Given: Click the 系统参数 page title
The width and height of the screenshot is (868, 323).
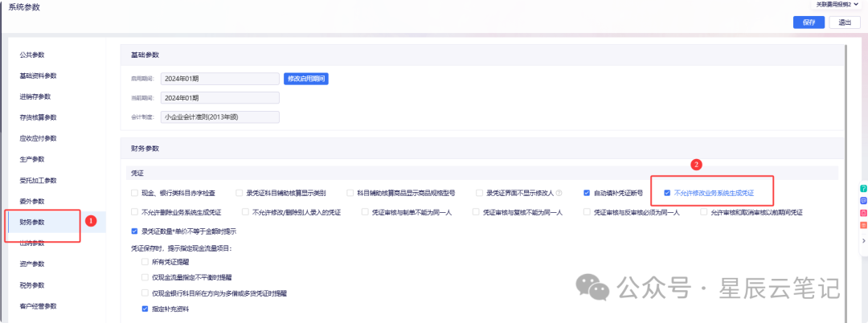Looking at the screenshot, I should (x=24, y=7).
